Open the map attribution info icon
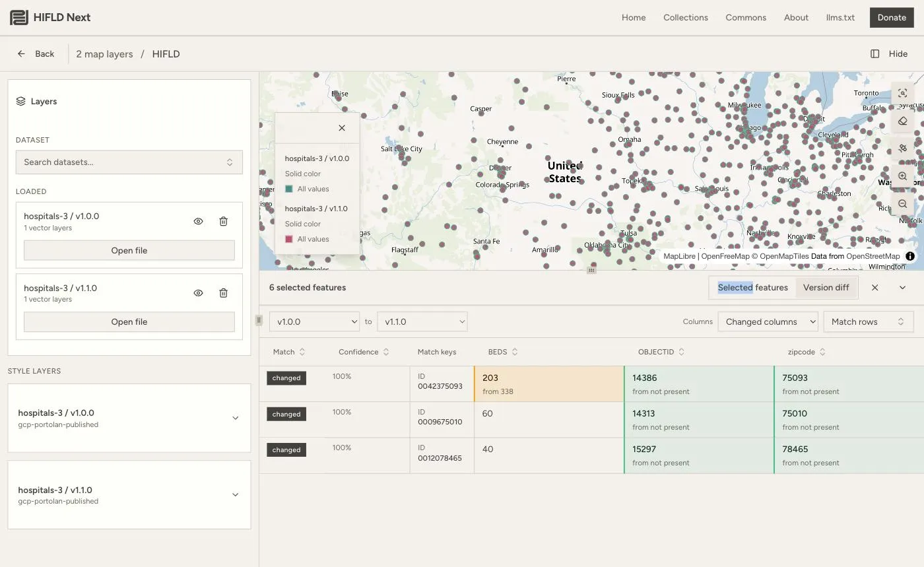Screen dimensions: 924x567 pos(910,256)
